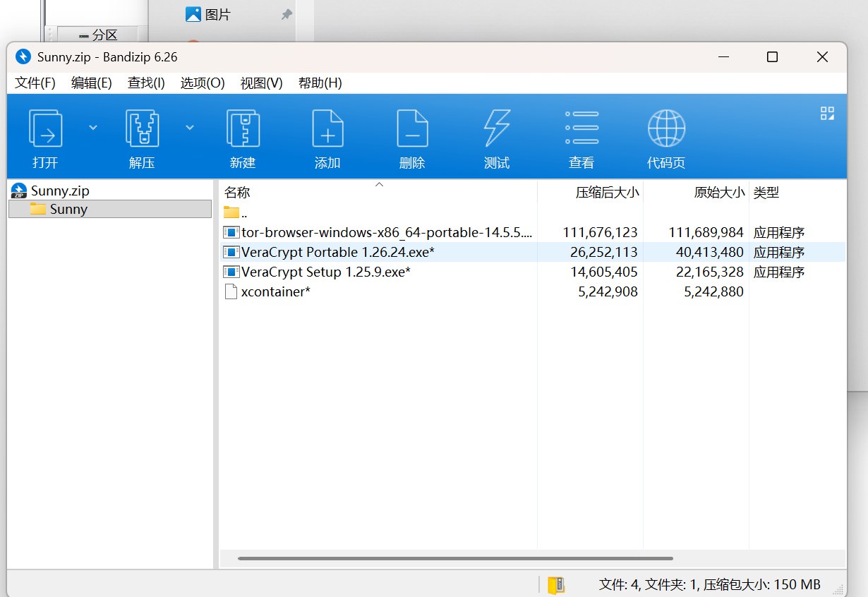
Task: Select the xcontainer file entry
Action: pos(275,291)
